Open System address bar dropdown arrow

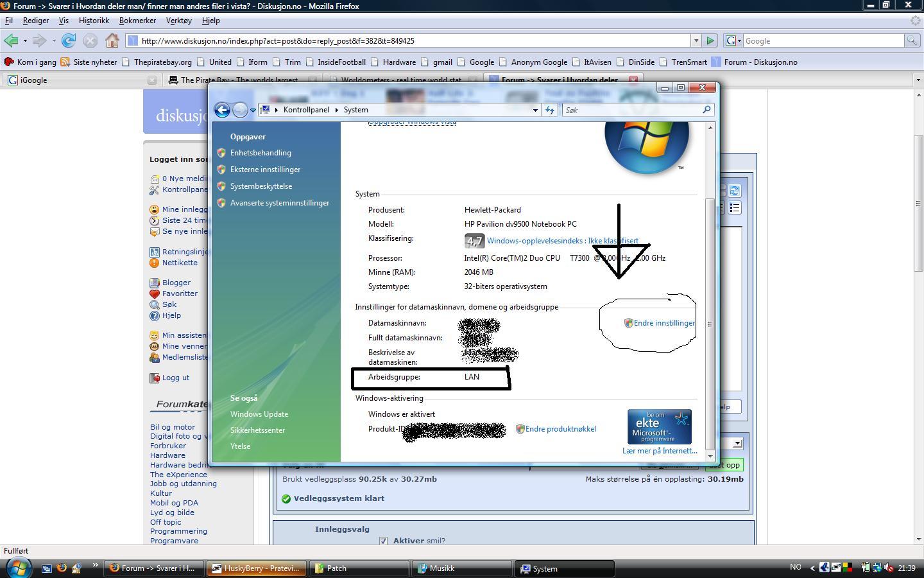tap(535, 110)
